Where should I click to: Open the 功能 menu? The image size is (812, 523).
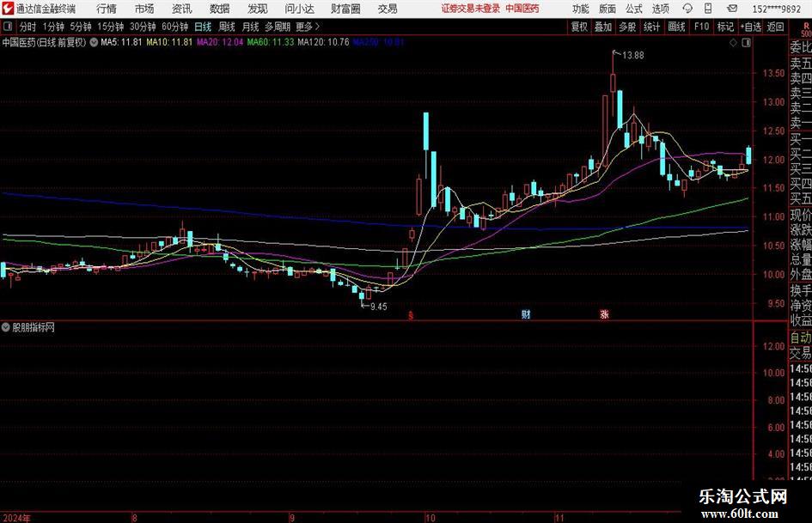click(x=581, y=9)
